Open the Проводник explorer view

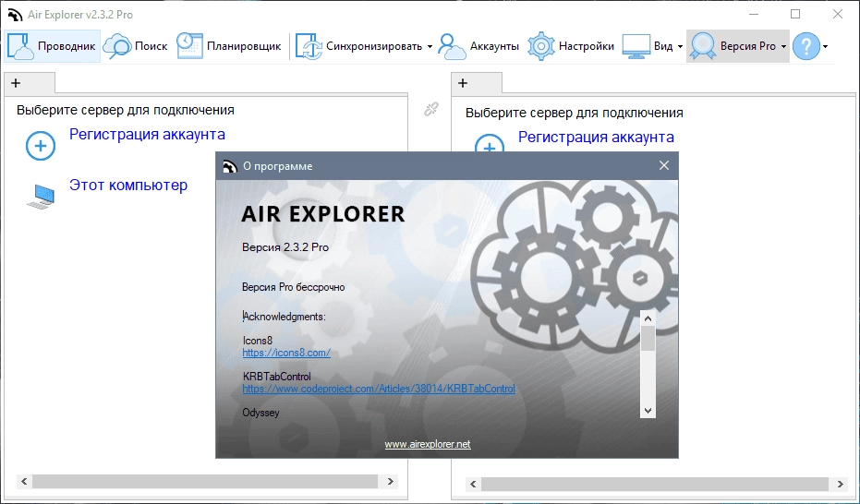(52, 46)
